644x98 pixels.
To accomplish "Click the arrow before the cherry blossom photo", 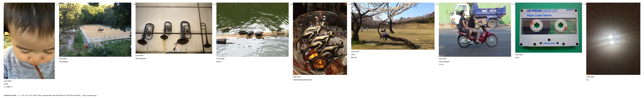I will [x=349, y=4].
